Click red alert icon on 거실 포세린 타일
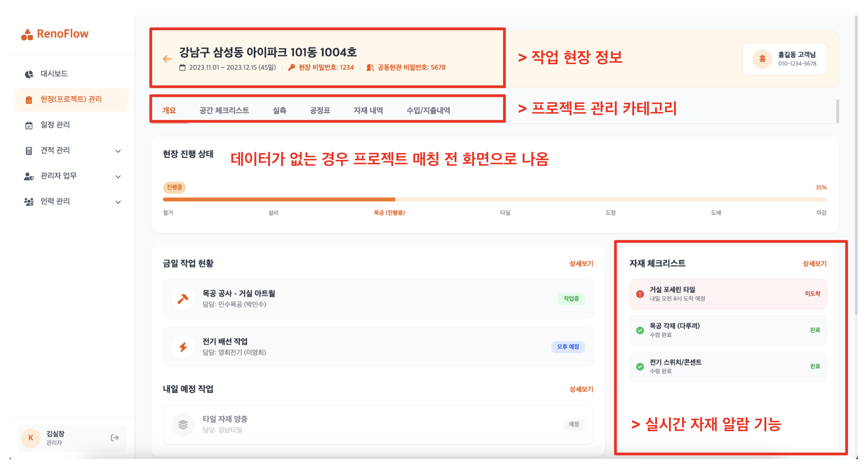This screenshot has width=868, height=474. 640,294
